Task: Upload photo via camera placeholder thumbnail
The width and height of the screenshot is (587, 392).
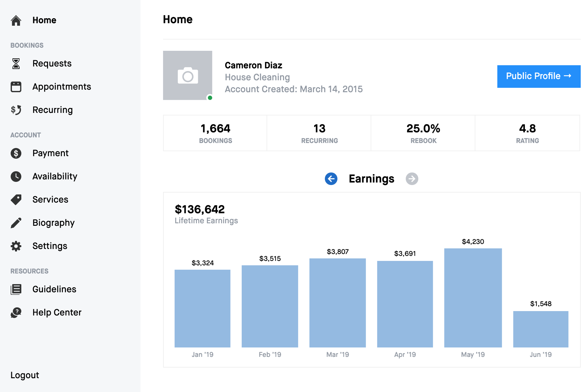Action: [x=188, y=76]
